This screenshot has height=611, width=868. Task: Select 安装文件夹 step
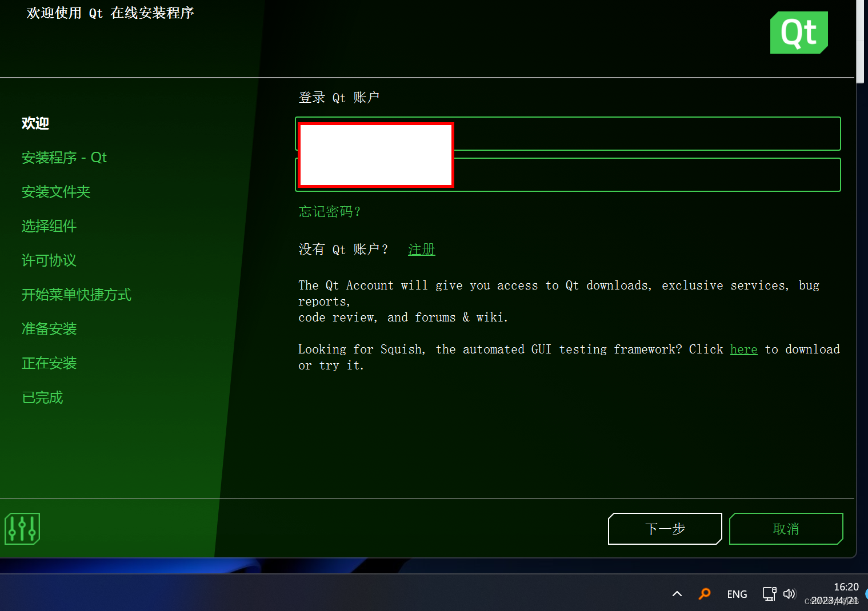pyautogui.click(x=56, y=192)
